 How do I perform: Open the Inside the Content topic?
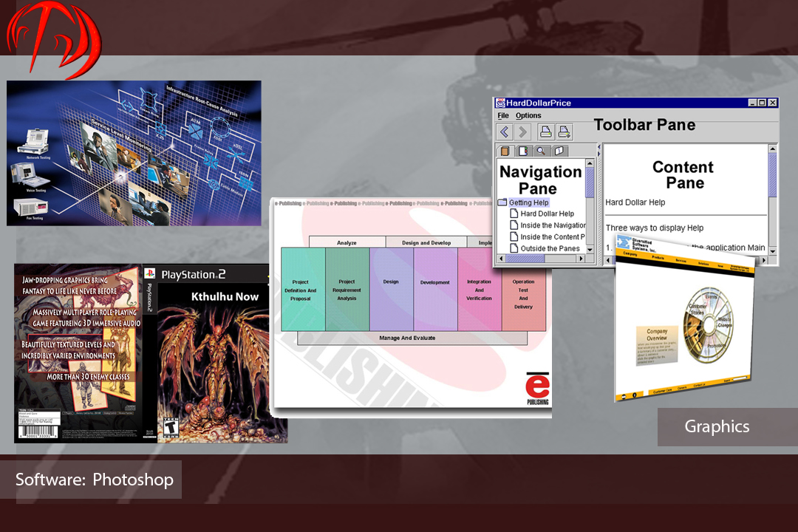553,237
